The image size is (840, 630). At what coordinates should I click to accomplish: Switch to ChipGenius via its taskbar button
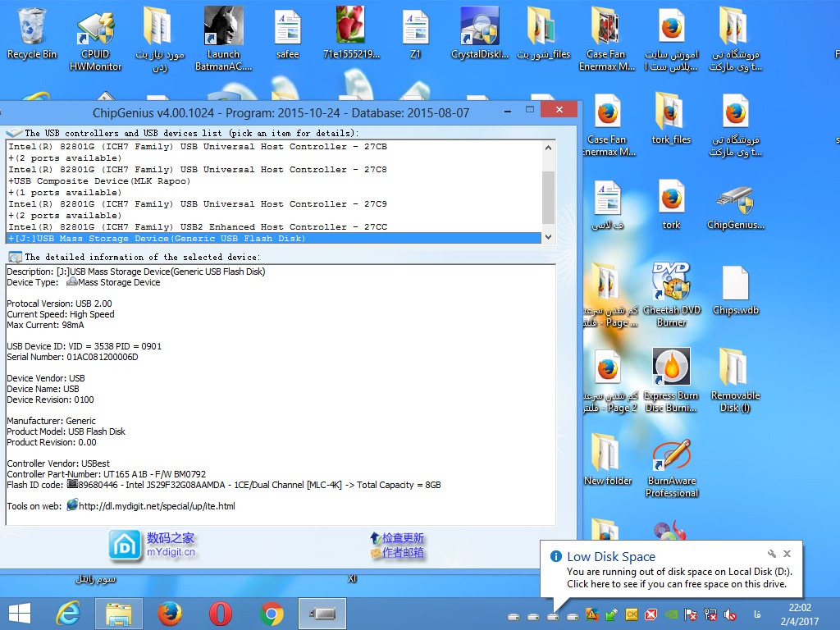pos(322,614)
